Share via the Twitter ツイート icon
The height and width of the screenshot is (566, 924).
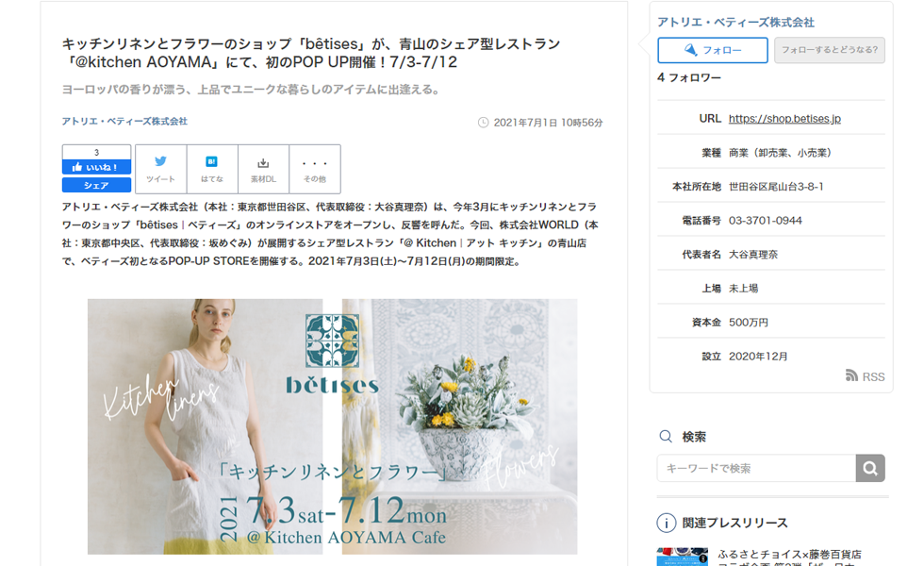[161, 169]
